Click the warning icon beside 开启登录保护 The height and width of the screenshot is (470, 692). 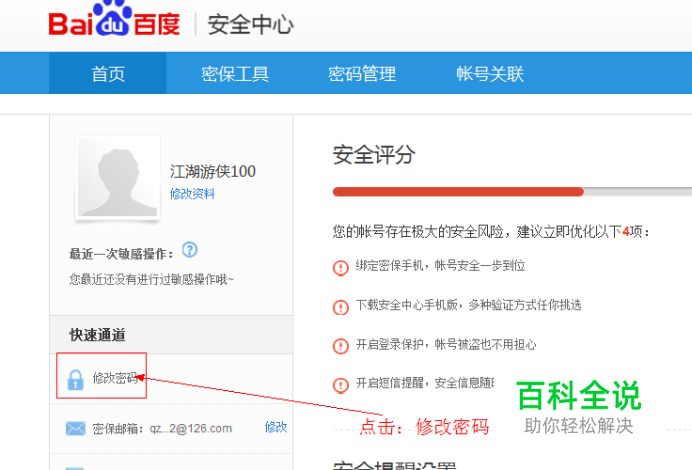point(341,346)
